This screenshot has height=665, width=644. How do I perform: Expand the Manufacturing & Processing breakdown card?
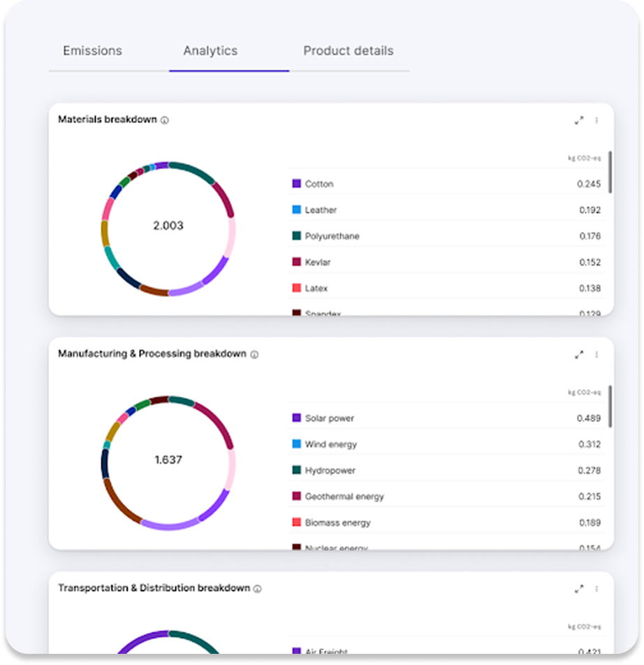(578, 355)
